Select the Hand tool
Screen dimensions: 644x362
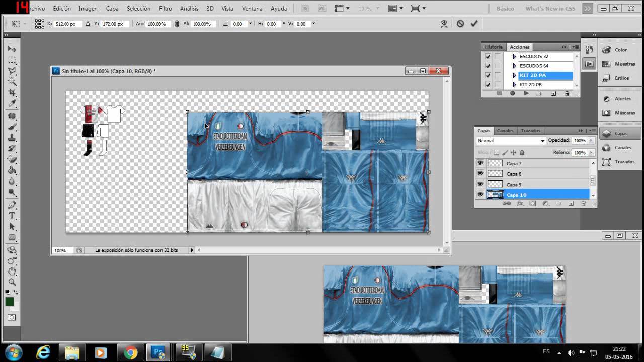point(12,271)
